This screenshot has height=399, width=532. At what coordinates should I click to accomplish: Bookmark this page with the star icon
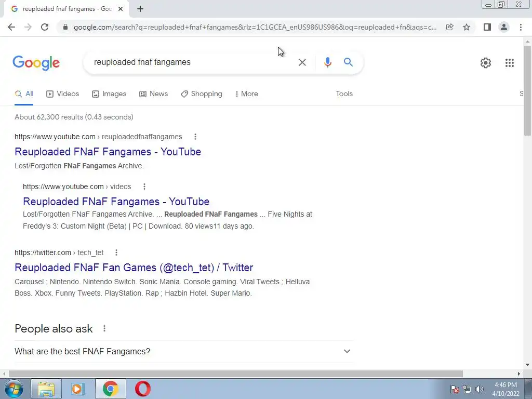pos(467,27)
